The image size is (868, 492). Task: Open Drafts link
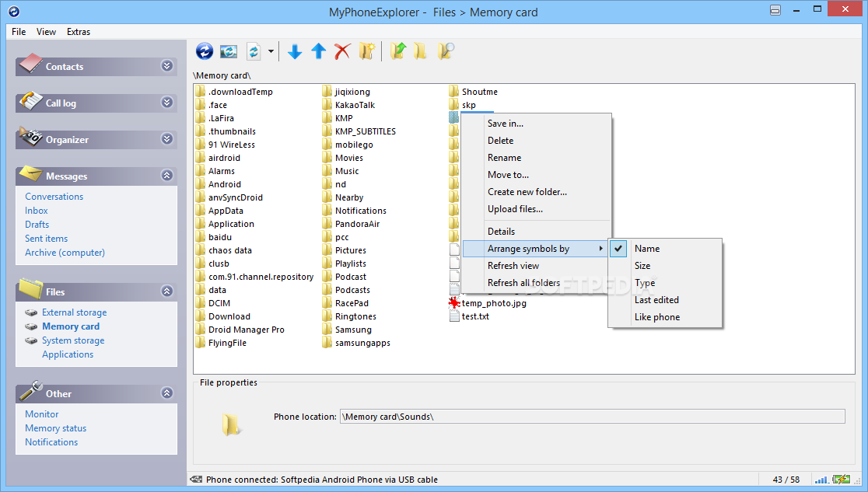coord(37,224)
